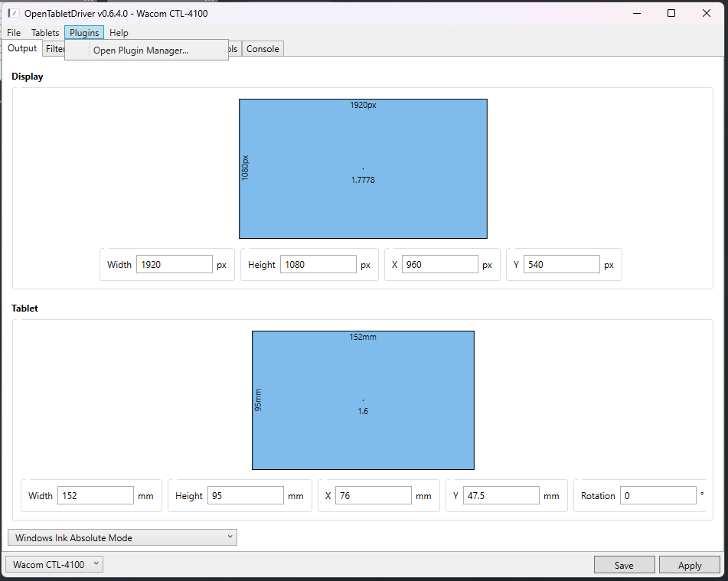The width and height of the screenshot is (728, 581).
Task: Open the Help menu
Action: point(119,32)
